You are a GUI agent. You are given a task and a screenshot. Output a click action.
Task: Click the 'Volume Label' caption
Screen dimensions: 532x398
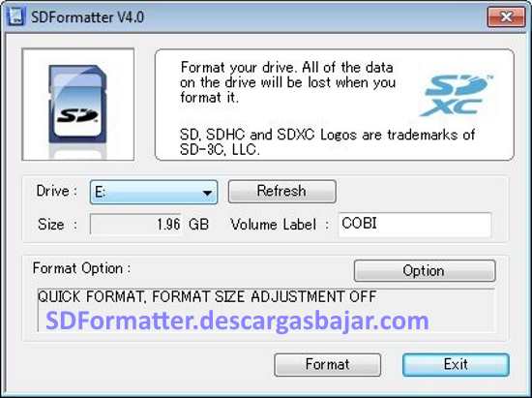pyautogui.click(x=274, y=225)
